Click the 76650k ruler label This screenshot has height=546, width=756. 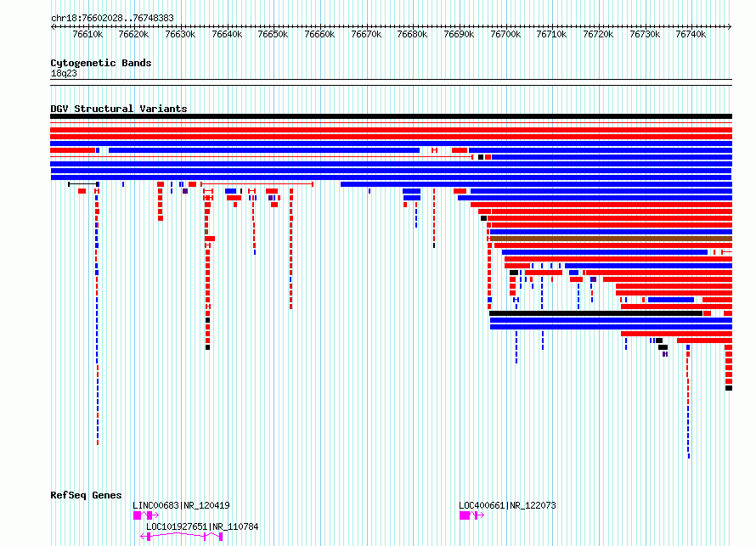click(x=273, y=34)
